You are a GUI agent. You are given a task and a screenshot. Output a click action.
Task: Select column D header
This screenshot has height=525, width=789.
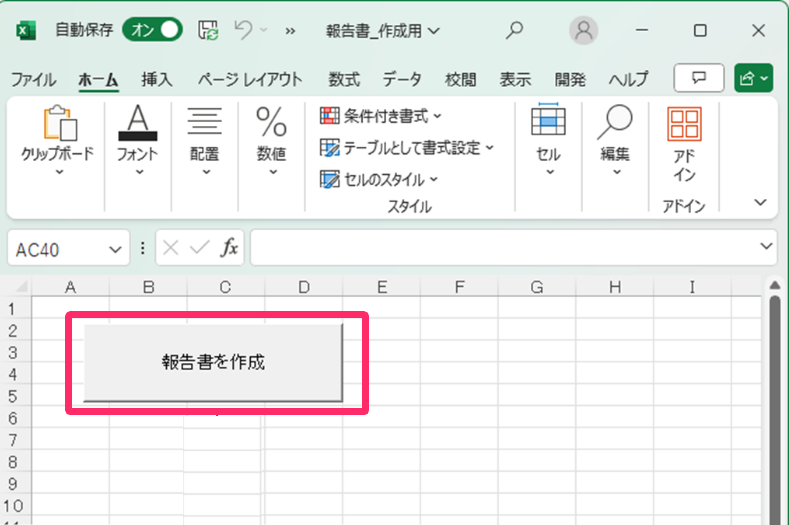click(304, 287)
